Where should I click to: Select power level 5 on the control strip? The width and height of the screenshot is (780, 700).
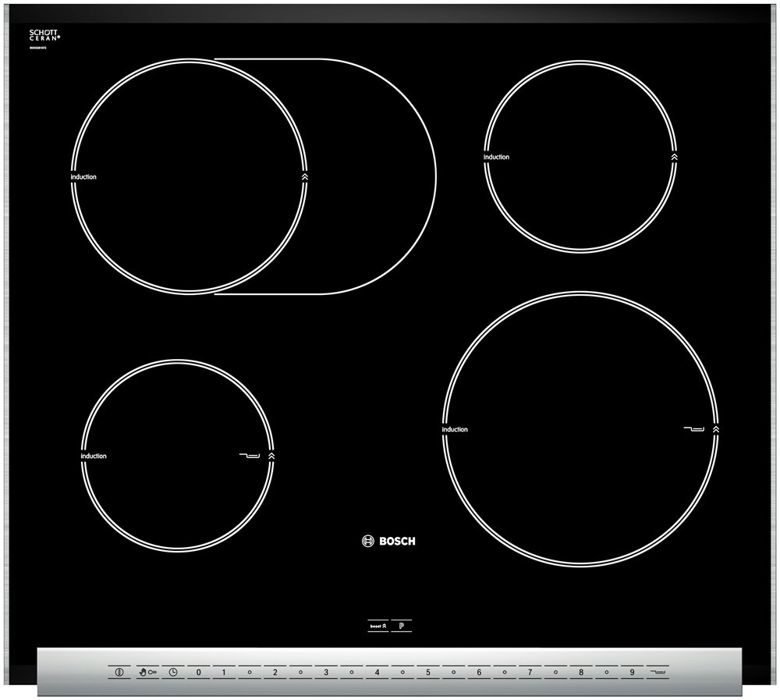pyautogui.click(x=427, y=672)
